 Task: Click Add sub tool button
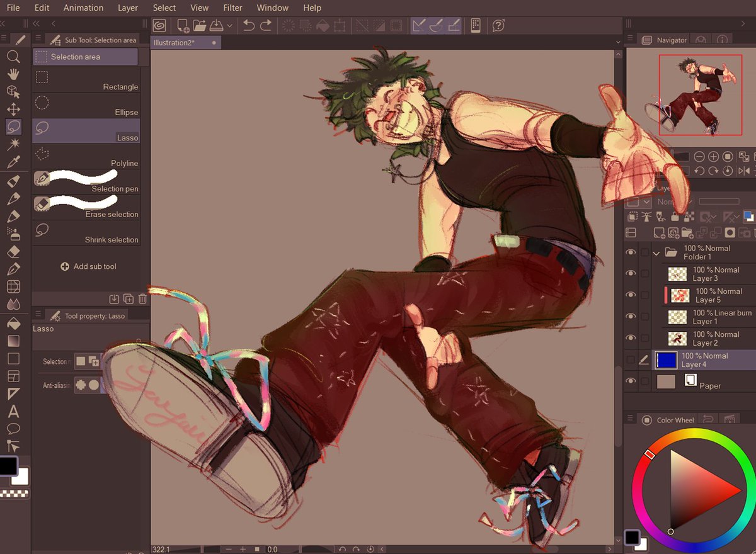pos(88,266)
